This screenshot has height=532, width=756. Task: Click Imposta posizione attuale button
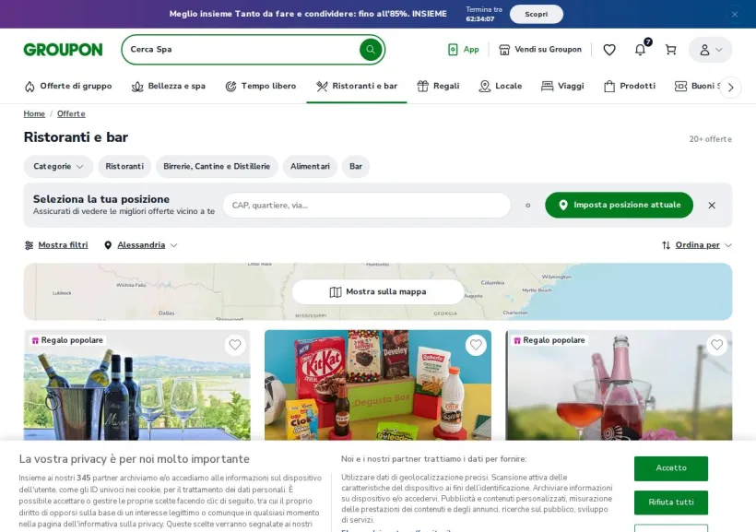click(619, 205)
